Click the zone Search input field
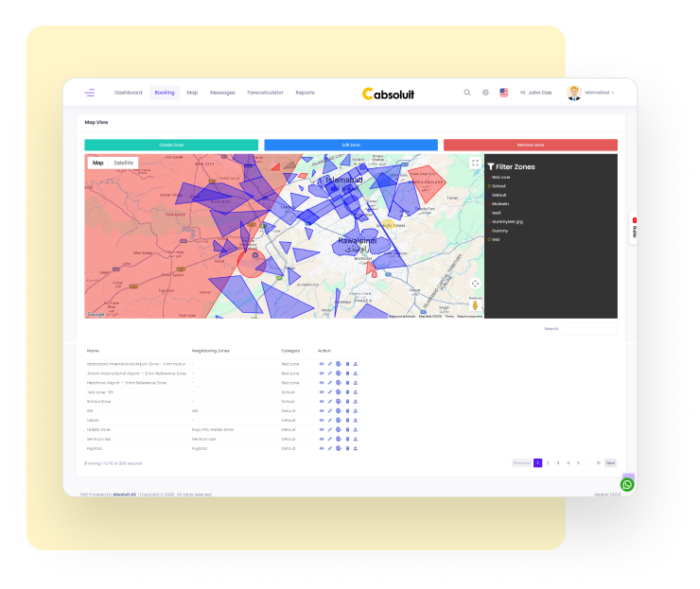This screenshot has height=589, width=700. coord(588,329)
